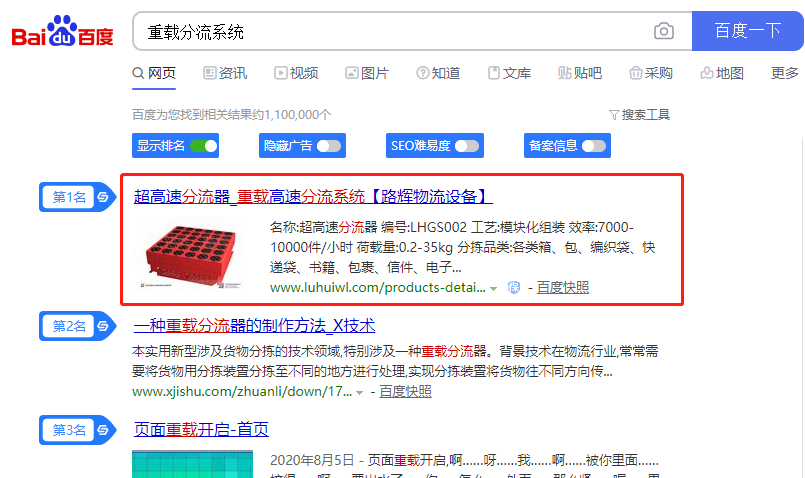Click the Baidu logo

coord(62,31)
